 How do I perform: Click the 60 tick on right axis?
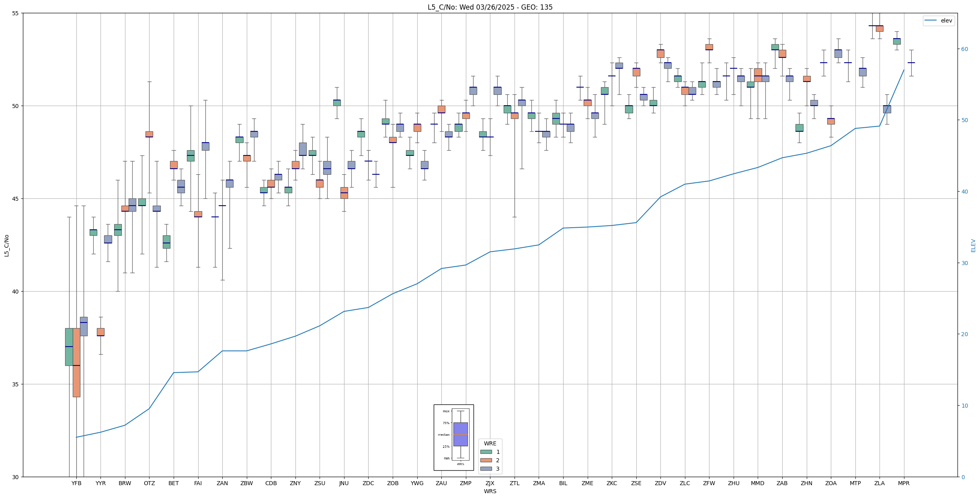964,49
